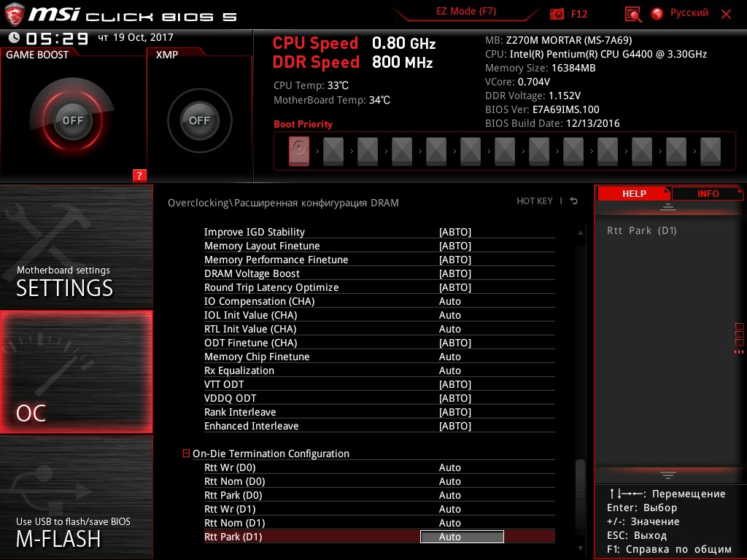Open the SETTINGS motherboard section
The image size is (747, 560).
coord(76,246)
